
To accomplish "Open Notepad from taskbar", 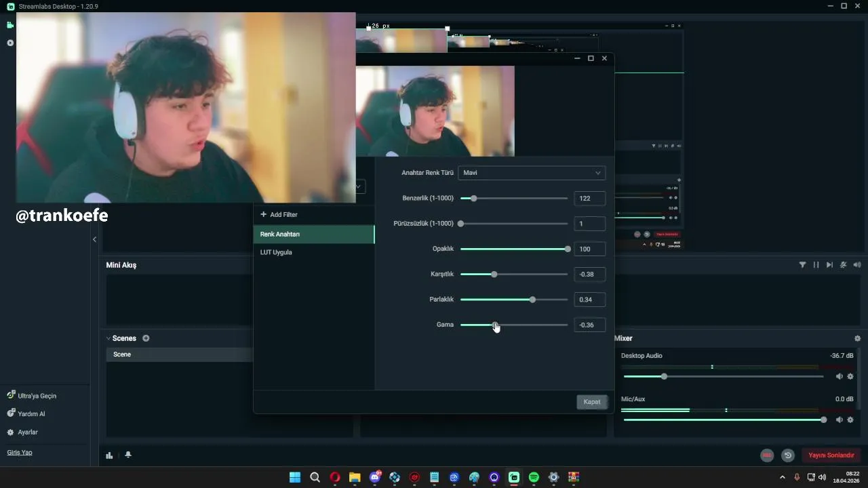I will pyautogui.click(x=435, y=477).
